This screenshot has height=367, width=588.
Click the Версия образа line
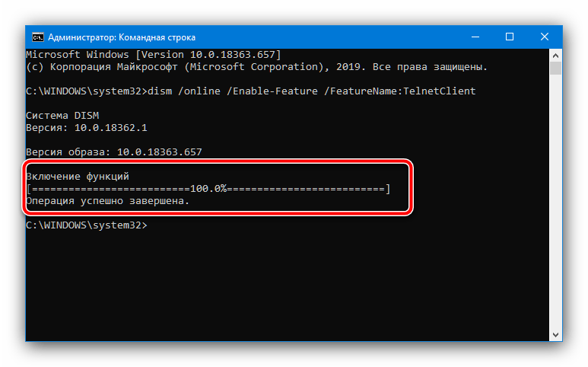pyautogui.click(x=114, y=152)
